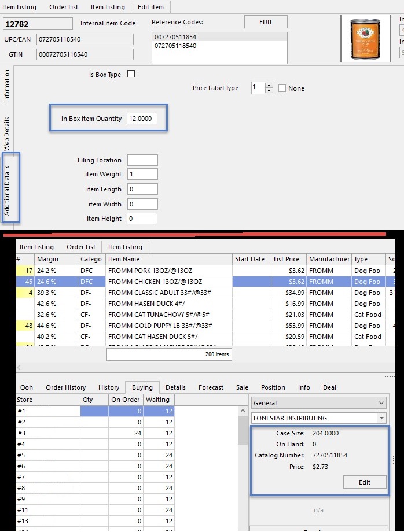Click the item Length field
Viewport: 404px width, 532px height.
[x=142, y=189]
